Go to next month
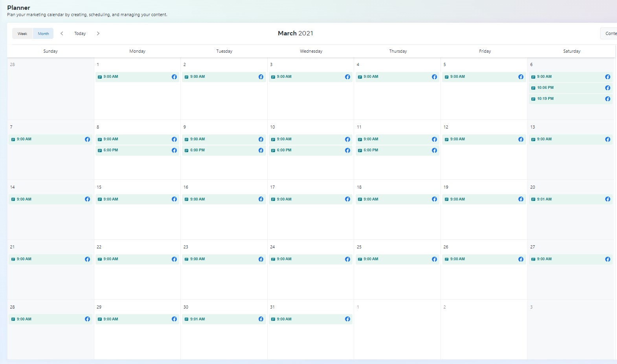The height and width of the screenshot is (364, 617). coord(98,33)
